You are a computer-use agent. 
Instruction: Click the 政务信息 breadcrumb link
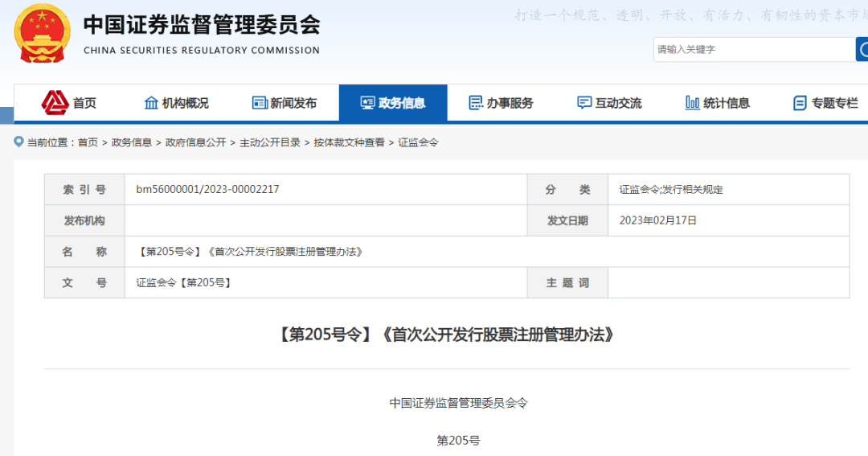pos(131,142)
